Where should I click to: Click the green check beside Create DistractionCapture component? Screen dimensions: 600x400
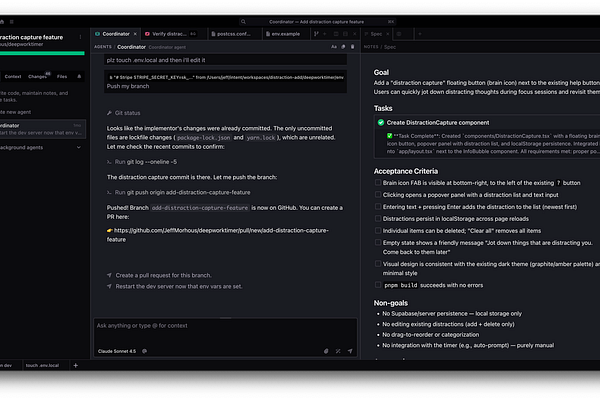click(381, 122)
